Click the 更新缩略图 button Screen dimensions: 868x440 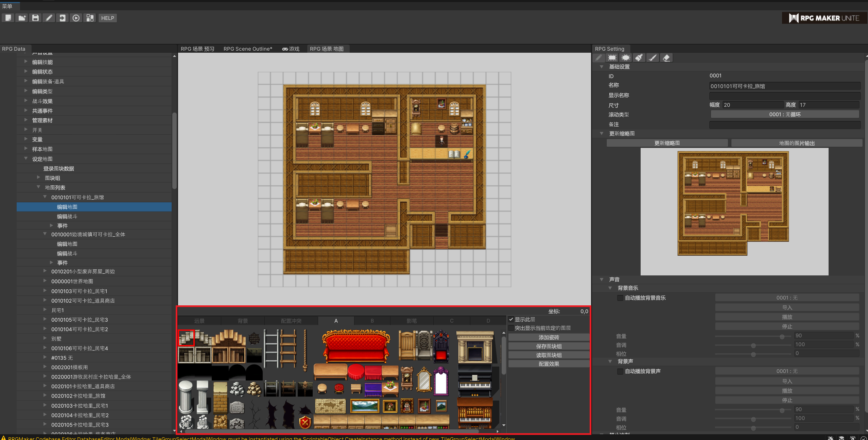[x=667, y=143]
